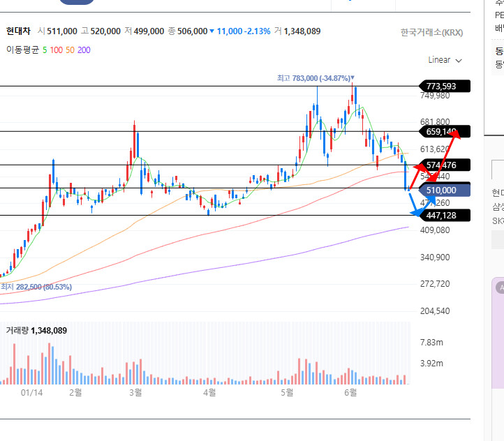The width and height of the screenshot is (504, 441).
Task: Click the 5월 date axis label
Action: click(x=287, y=392)
